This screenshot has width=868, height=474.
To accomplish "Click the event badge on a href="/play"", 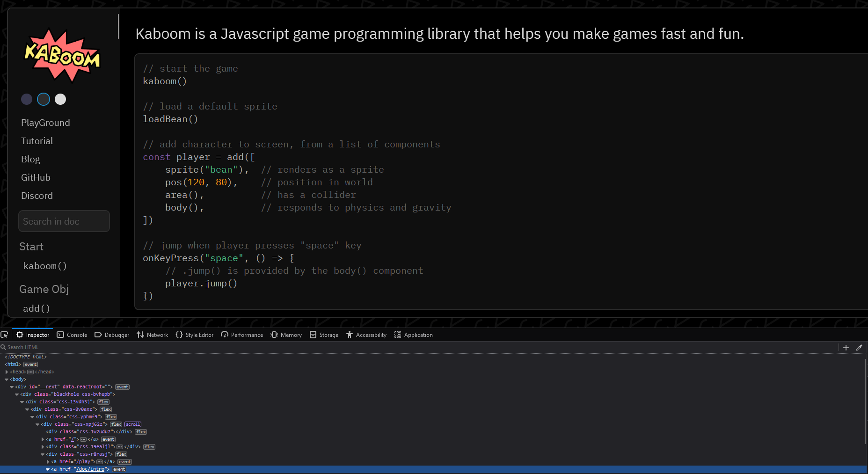I will [x=125, y=462].
